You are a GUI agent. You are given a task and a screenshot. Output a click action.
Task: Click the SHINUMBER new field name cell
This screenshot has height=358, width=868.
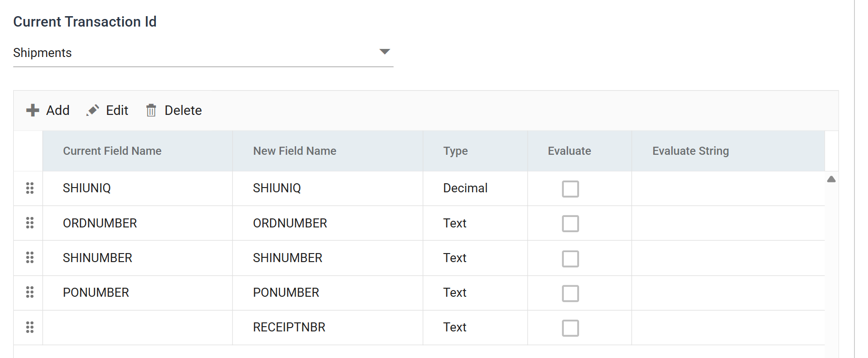tap(328, 258)
